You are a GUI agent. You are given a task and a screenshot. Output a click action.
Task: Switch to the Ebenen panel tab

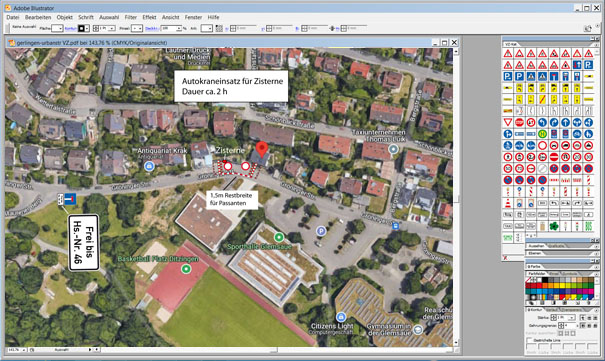click(x=535, y=253)
